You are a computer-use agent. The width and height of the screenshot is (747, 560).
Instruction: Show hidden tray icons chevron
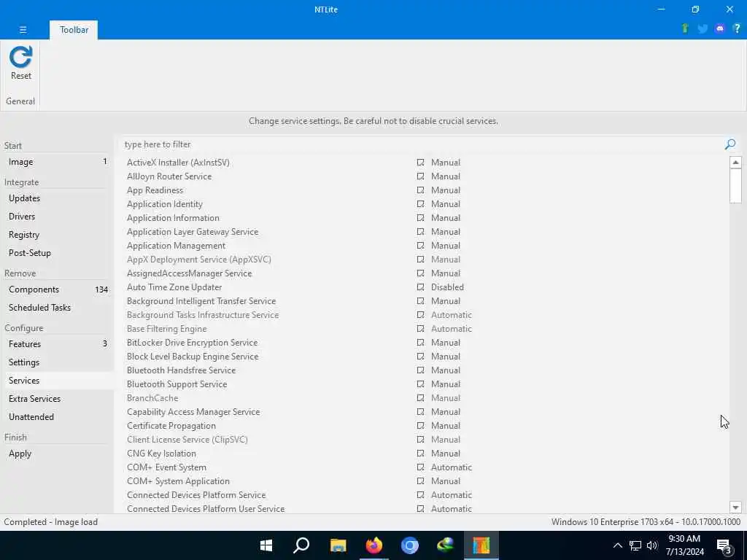[x=617, y=545]
